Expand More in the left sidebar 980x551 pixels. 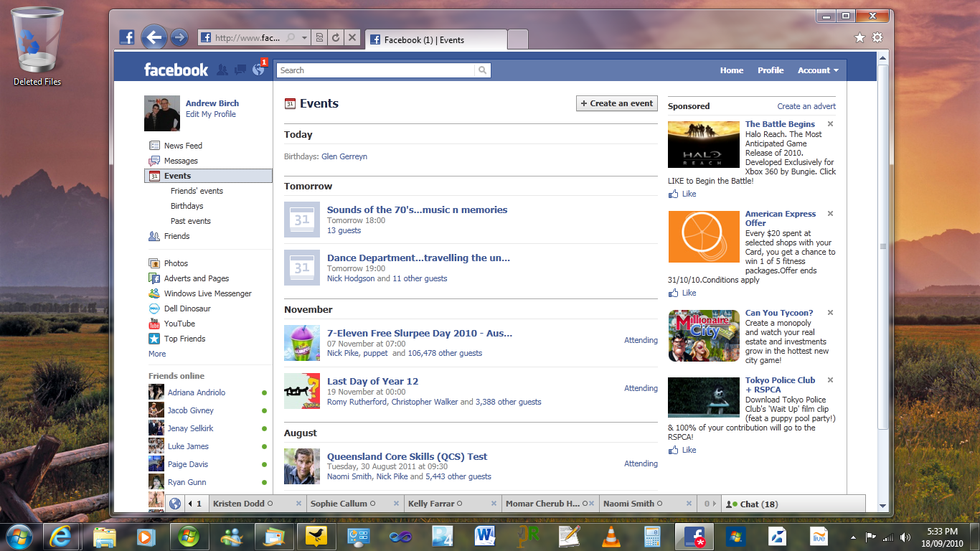(x=157, y=354)
